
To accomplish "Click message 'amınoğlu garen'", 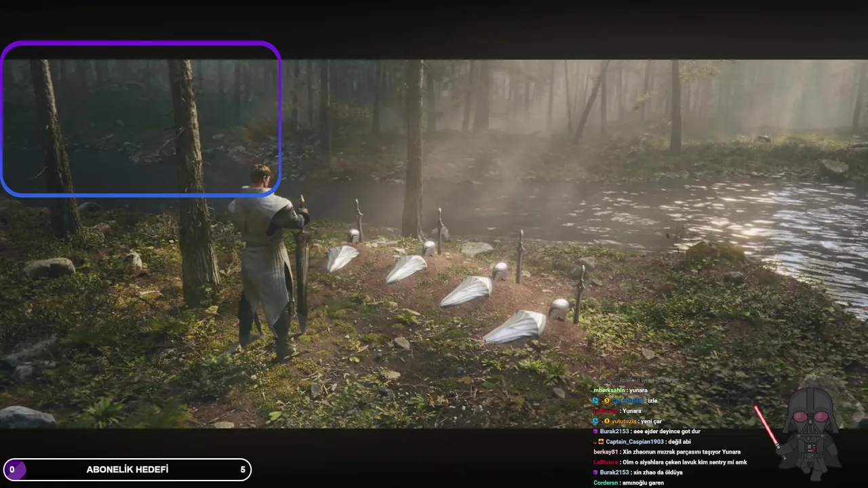I will pos(643,483).
